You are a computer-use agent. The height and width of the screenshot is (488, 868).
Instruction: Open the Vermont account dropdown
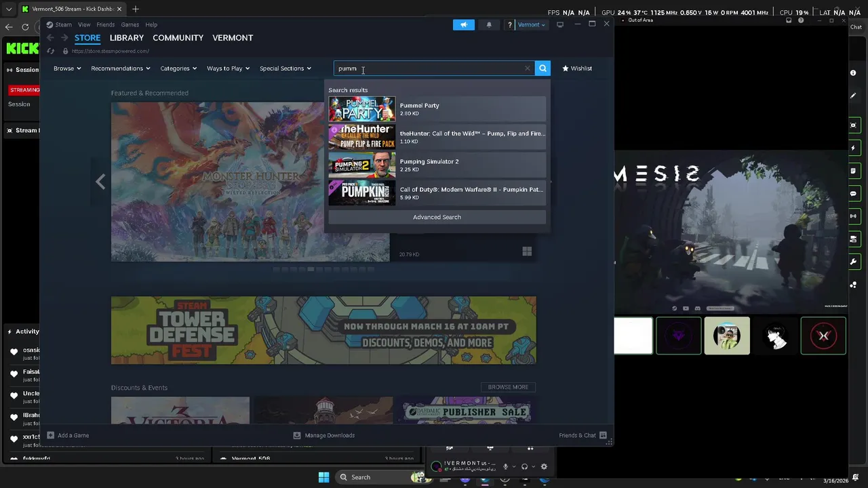tap(531, 25)
